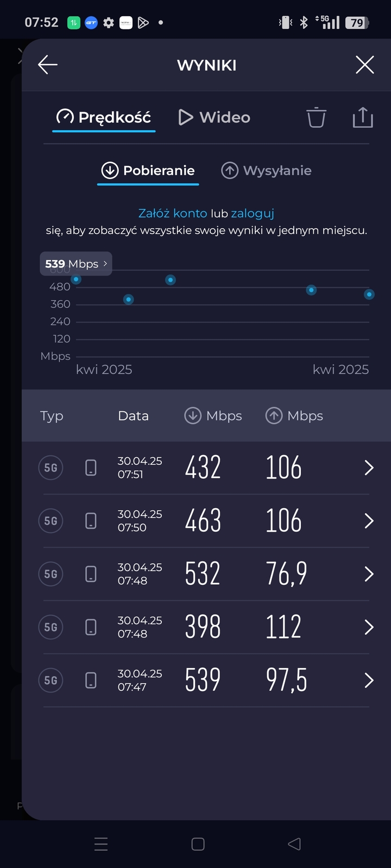391x868 pixels.
Task: Sort by the download Mbps column header
Action: [213, 416]
